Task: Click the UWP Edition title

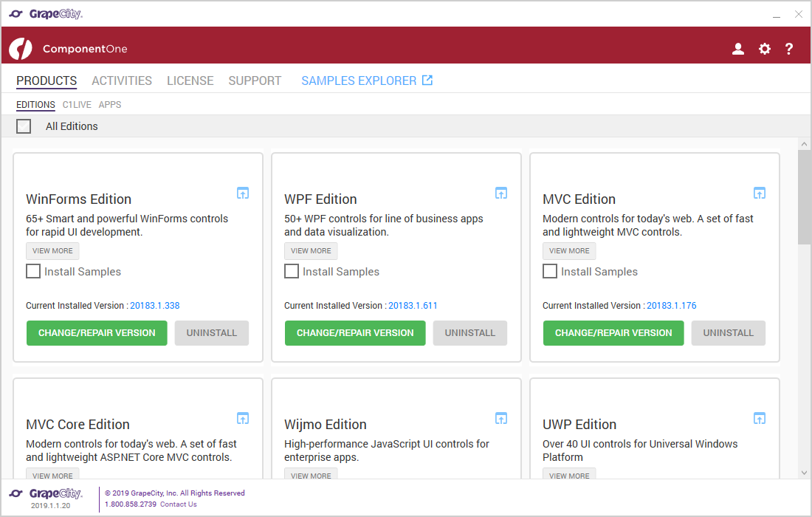Action: point(579,424)
